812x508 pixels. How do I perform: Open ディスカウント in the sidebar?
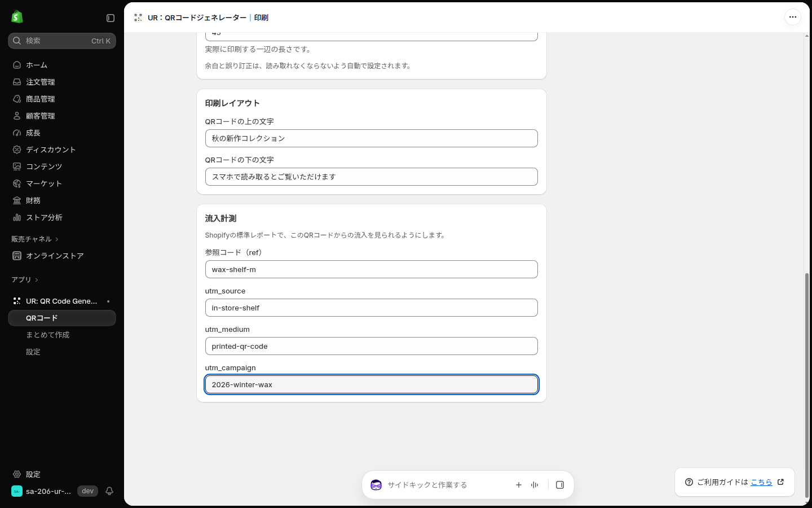coord(62,150)
